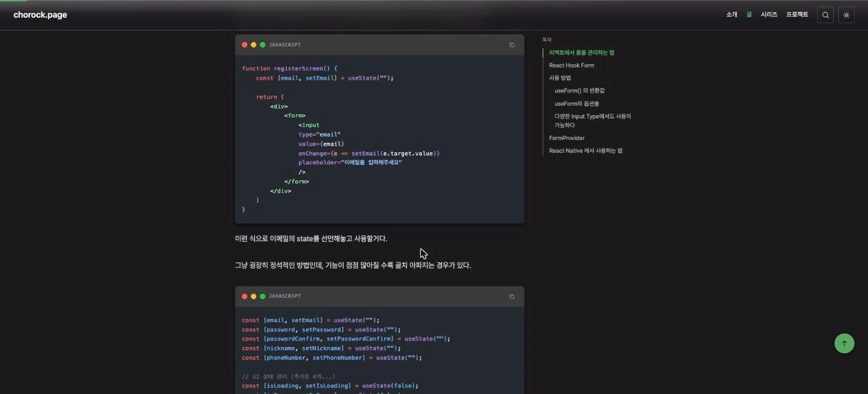Click the nickname useState code line
The image size is (868, 394).
pyautogui.click(x=321, y=348)
